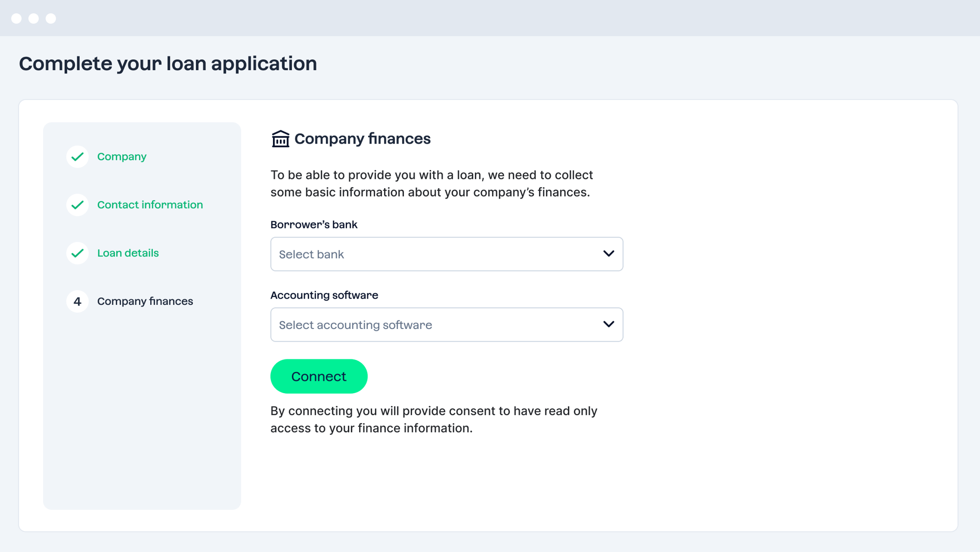This screenshot has width=980, height=552.
Task: Click the Loan details checkmark icon
Action: pyautogui.click(x=77, y=252)
